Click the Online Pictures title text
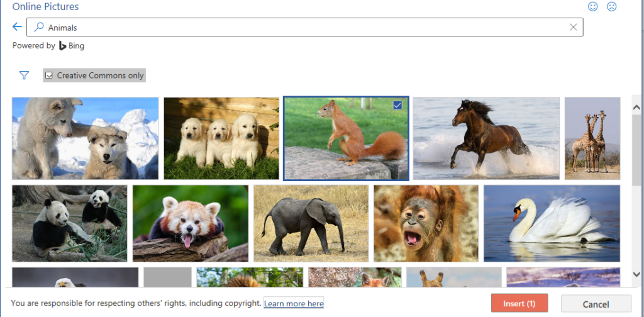Image resolution: width=644 pixels, height=317 pixels. (45, 6)
